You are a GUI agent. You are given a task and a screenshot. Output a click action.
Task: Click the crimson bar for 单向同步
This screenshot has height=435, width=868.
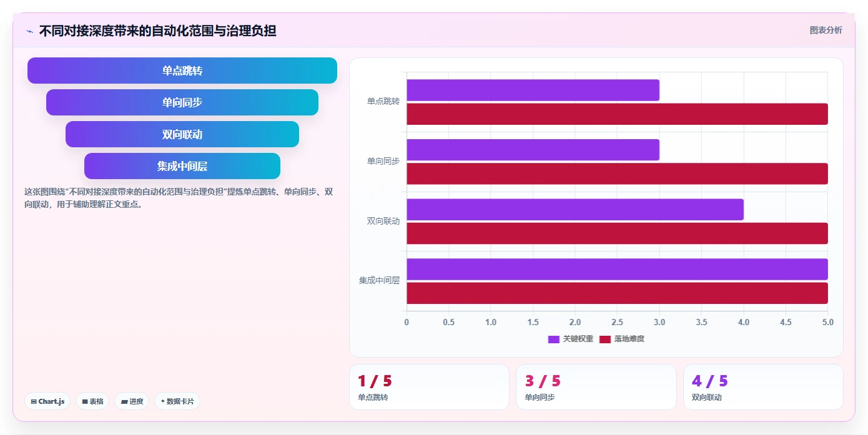point(617,174)
